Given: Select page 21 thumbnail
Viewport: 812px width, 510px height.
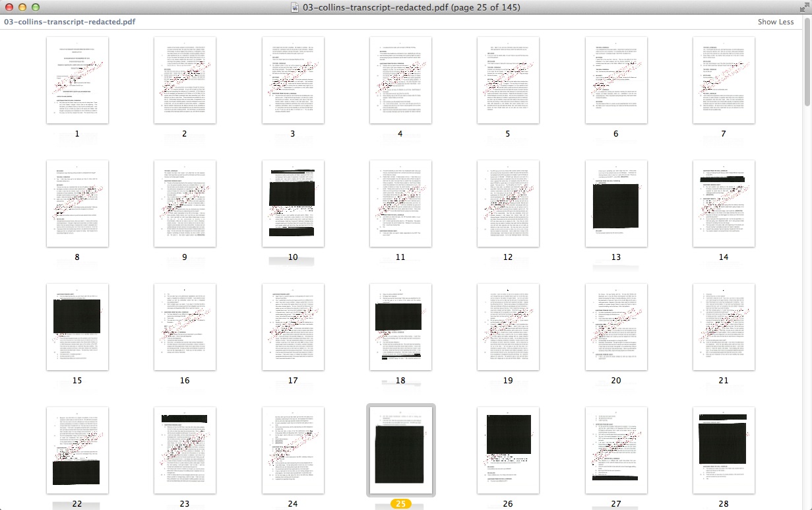Looking at the screenshot, I should coord(724,327).
